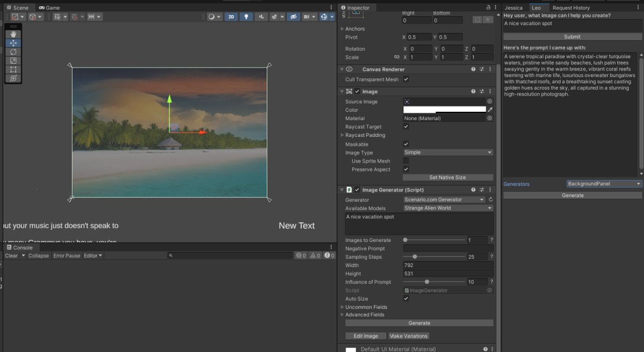Screen dimensions: 644x352
Task: Toggle scene lighting with the lightbulb icon
Action: 246,17
